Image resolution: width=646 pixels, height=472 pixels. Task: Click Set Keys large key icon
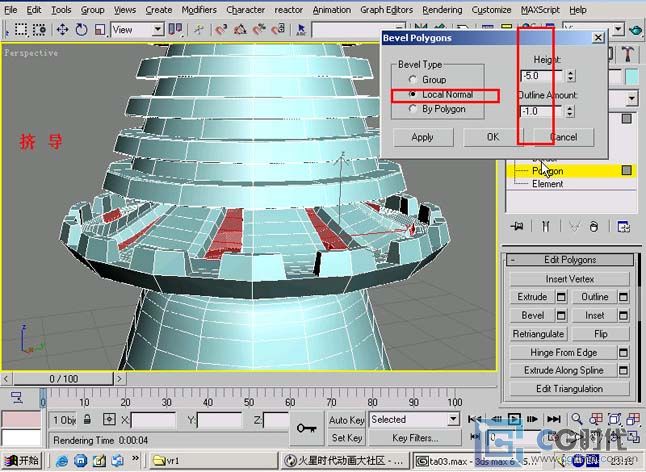click(307, 428)
